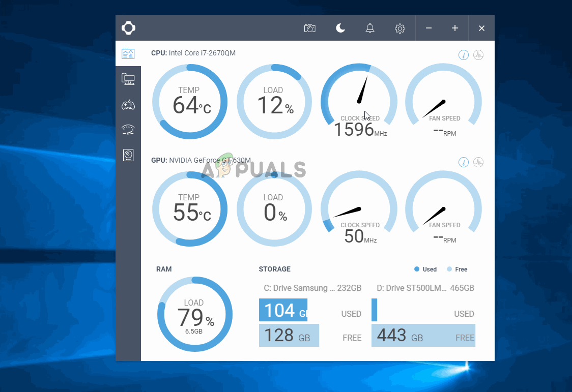
Task: Take a screenshot with camera icon
Action: coord(310,28)
